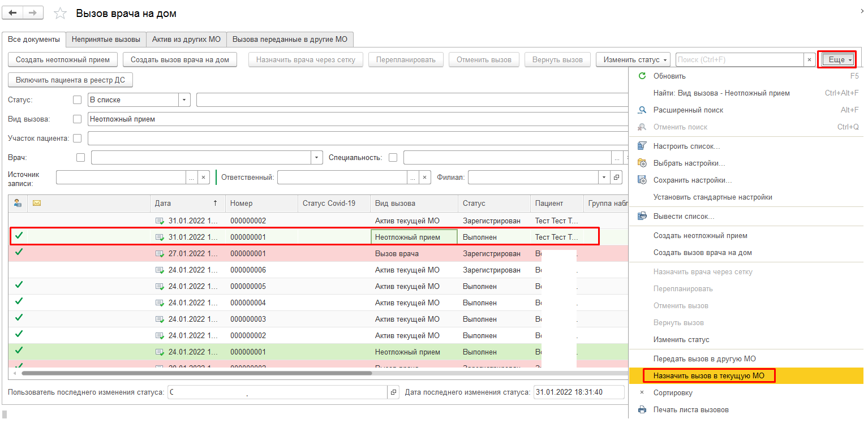
Task: Open the 'В списке' comparison dropdown
Action: (184, 100)
